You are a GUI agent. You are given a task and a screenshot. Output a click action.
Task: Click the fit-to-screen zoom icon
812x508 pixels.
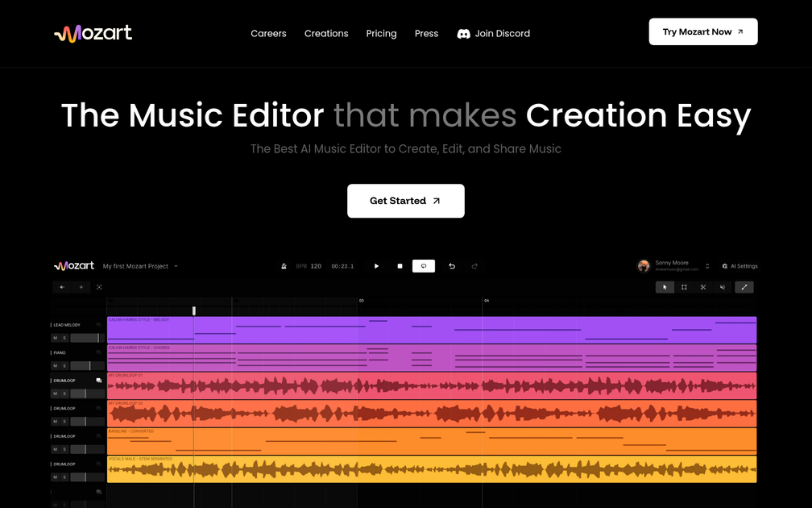point(99,287)
